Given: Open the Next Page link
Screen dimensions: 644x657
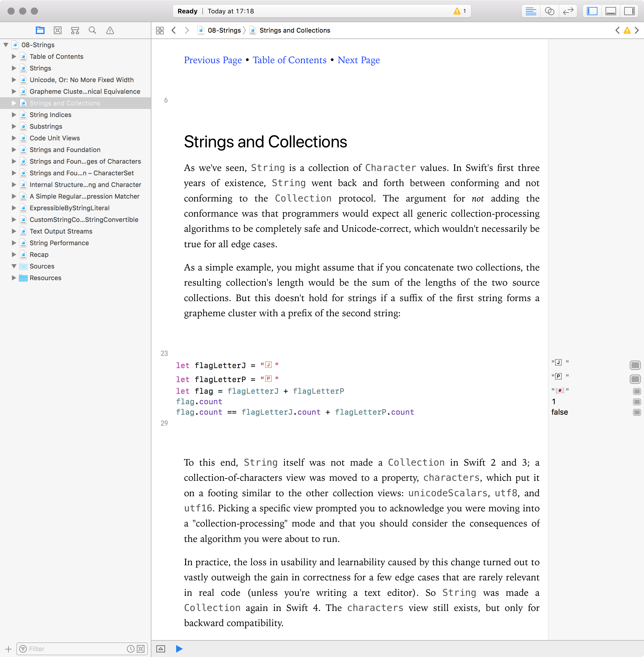Looking at the screenshot, I should point(358,60).
